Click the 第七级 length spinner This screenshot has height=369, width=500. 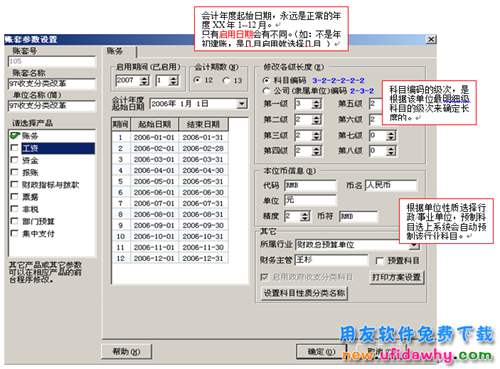[x=391, y=135]
